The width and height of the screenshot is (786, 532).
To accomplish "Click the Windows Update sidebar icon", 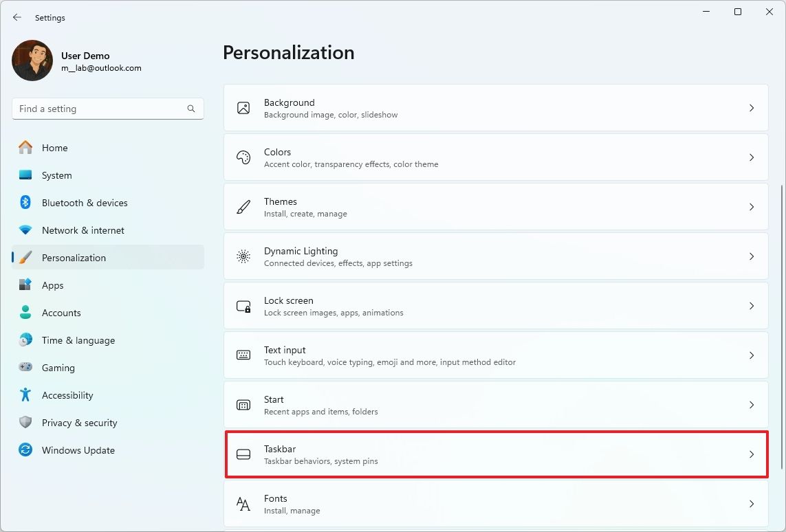I will pos(25,450).
